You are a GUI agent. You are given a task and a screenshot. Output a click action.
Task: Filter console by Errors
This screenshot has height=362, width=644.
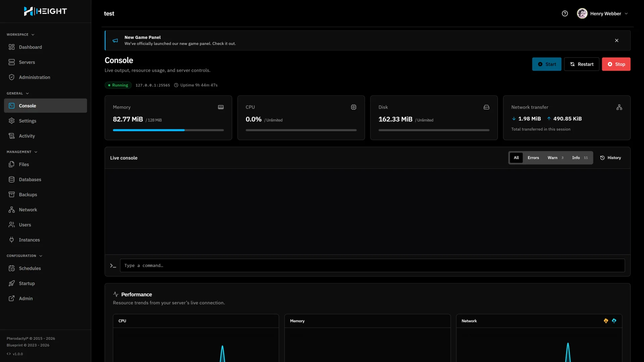(533, 158)
